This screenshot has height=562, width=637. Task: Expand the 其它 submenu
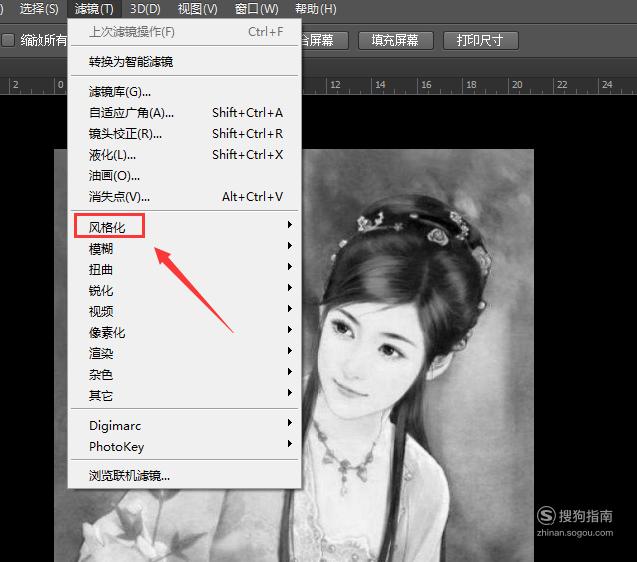[x=185, y=395]
